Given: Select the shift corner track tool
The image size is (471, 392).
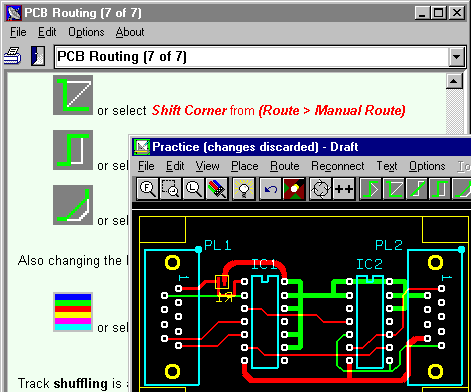Looking at the screenshot, I should tap(394, 189).
